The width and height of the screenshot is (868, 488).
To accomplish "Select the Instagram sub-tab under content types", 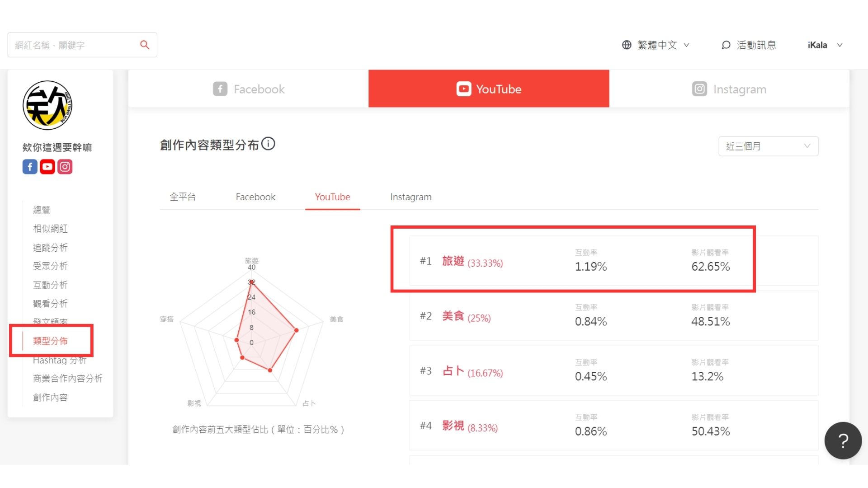I will point(411,197).
